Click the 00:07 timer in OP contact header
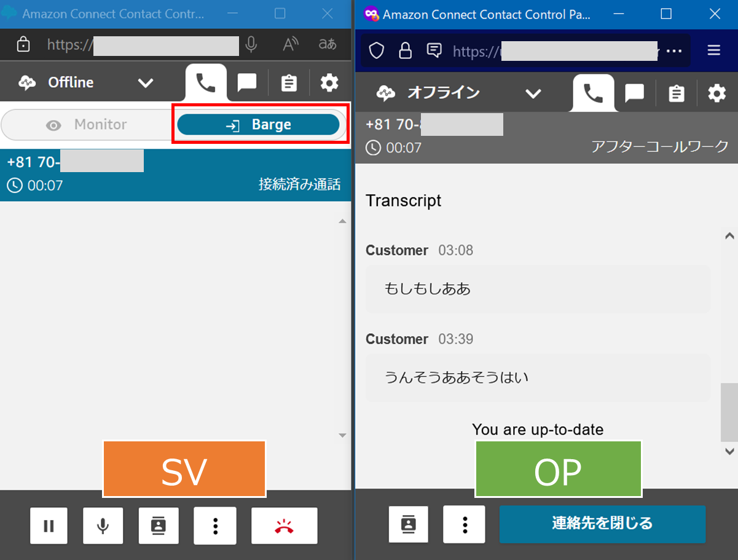The height and width of the screenshot is (560, 738). pyautogui.click(x=394, y=148)
